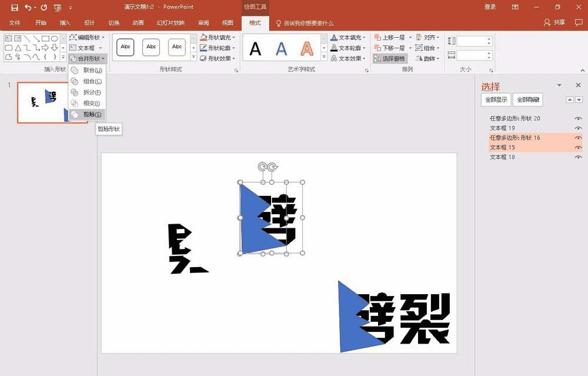588x376 pixels.
Task: Select the line shape tool
Action: 27,38
